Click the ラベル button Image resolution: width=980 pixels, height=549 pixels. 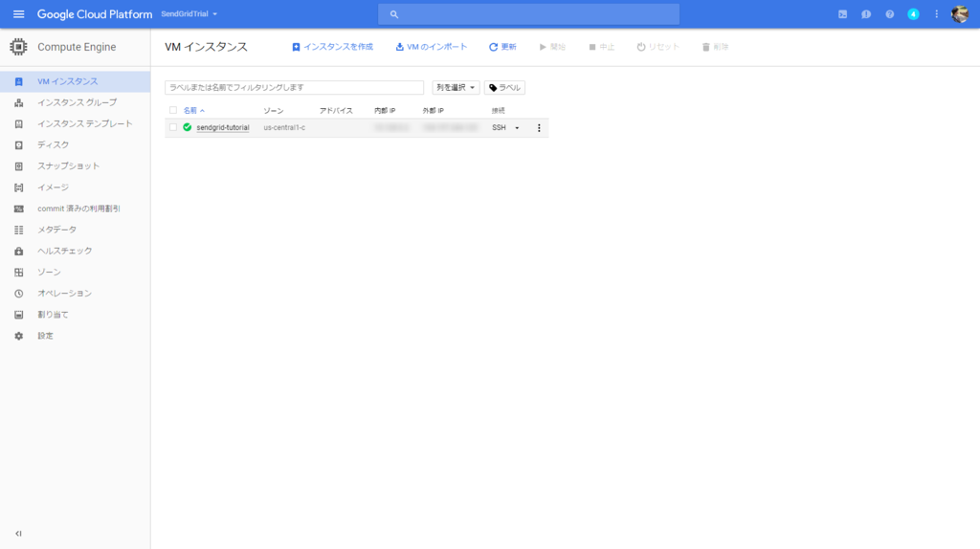coord(504,87)
